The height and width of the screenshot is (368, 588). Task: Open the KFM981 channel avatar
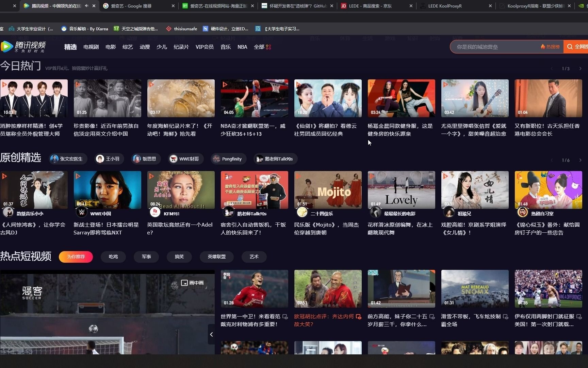155,212
